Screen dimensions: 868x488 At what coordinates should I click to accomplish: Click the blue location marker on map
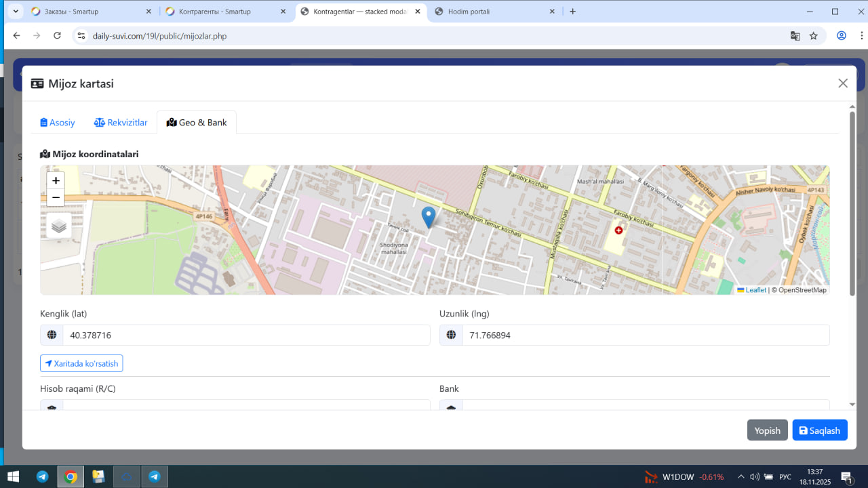[x=428, y=217]
